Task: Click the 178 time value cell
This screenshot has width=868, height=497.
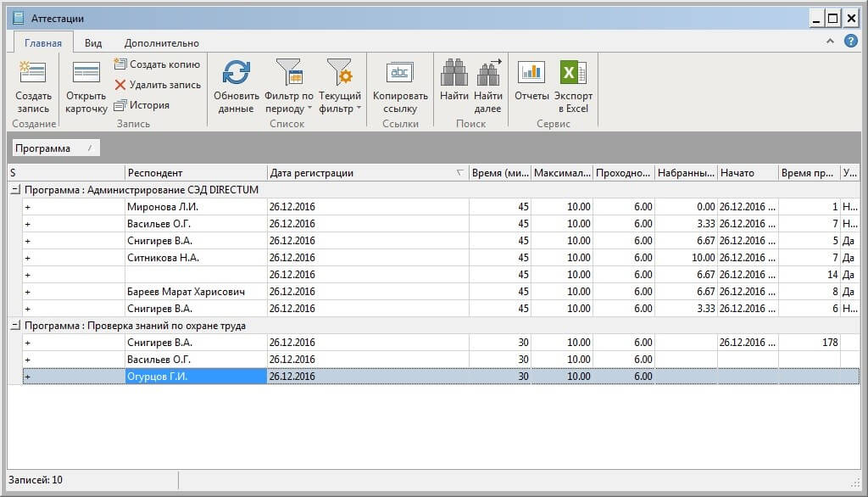Action: [x=810, y=343]
